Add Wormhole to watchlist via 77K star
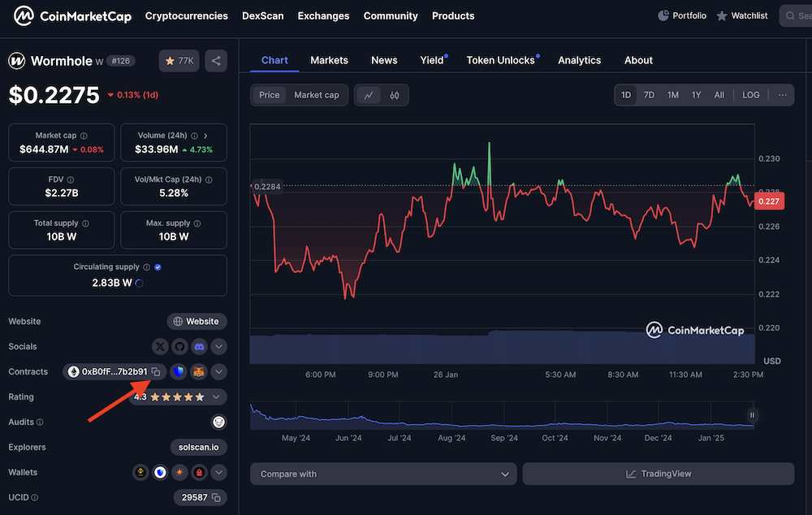This screenshot has width=812, height=515. click(x=178, y=60)
